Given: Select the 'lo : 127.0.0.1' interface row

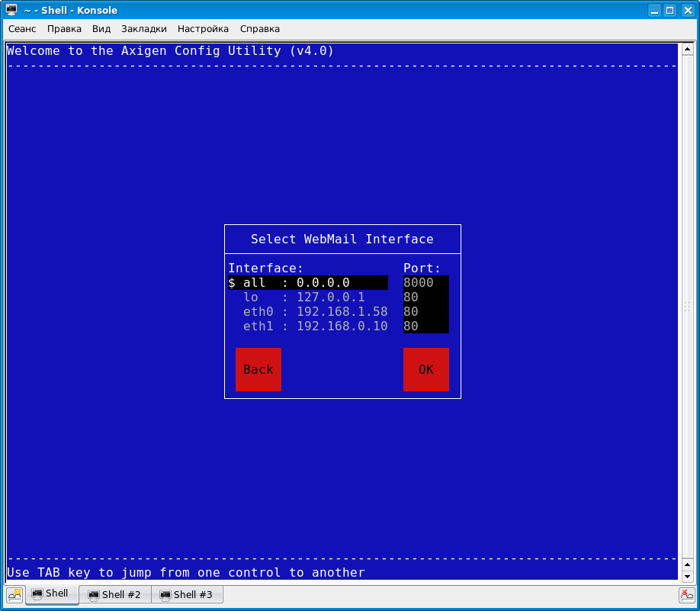Looking at the screenshot, I should pos(308,297).
